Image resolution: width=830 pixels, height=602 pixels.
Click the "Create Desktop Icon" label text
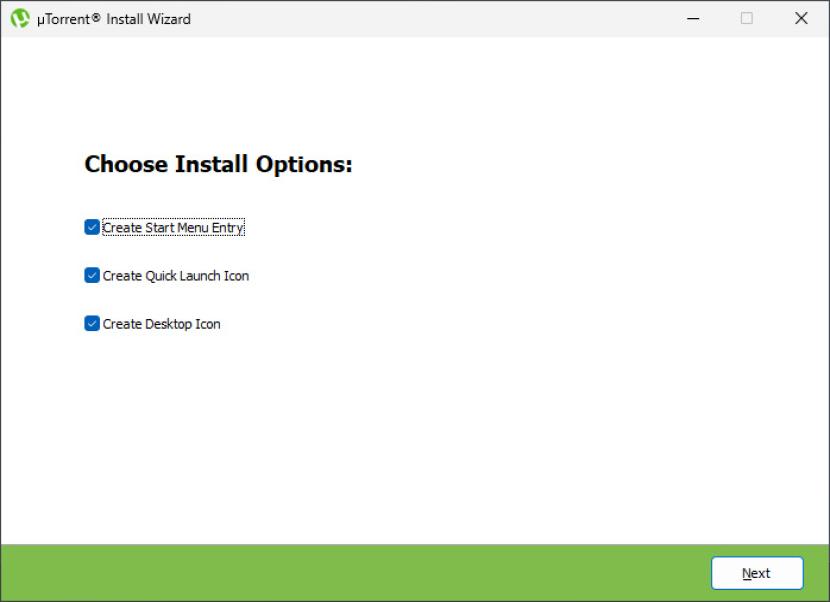161,324
